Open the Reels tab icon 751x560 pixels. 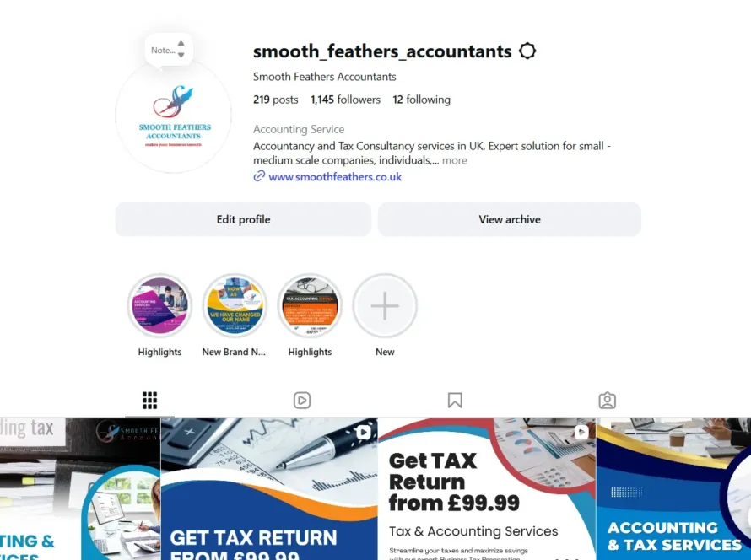pyautogui.click(x=302, y=400)
